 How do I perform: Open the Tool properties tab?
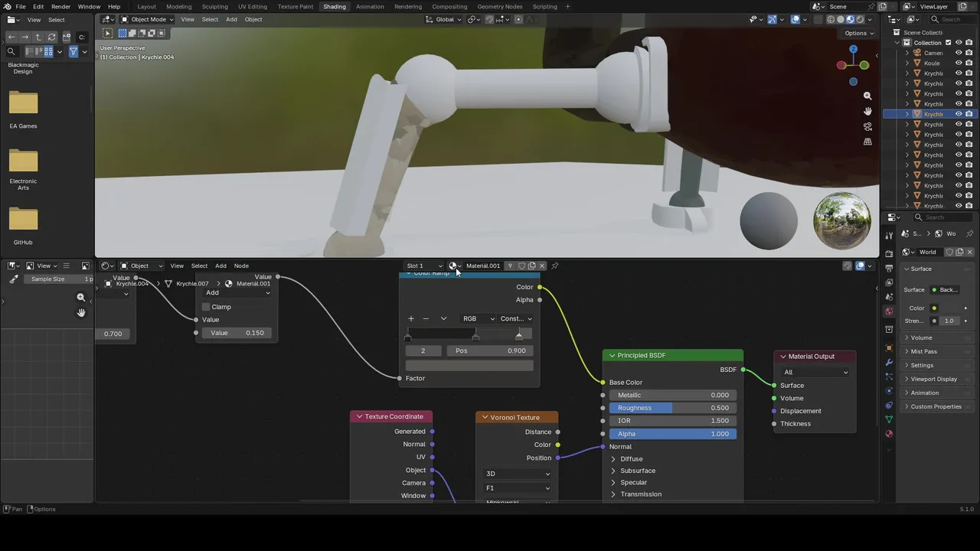pos(889,234)
